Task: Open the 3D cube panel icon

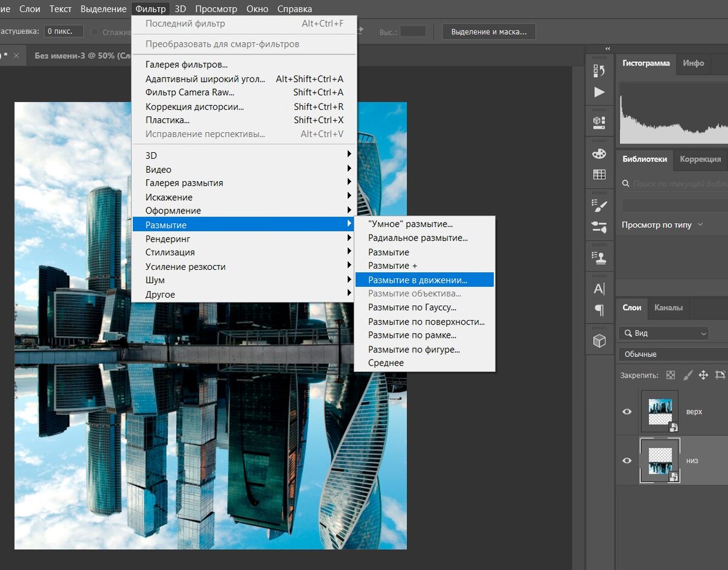Action: (599, 341)
